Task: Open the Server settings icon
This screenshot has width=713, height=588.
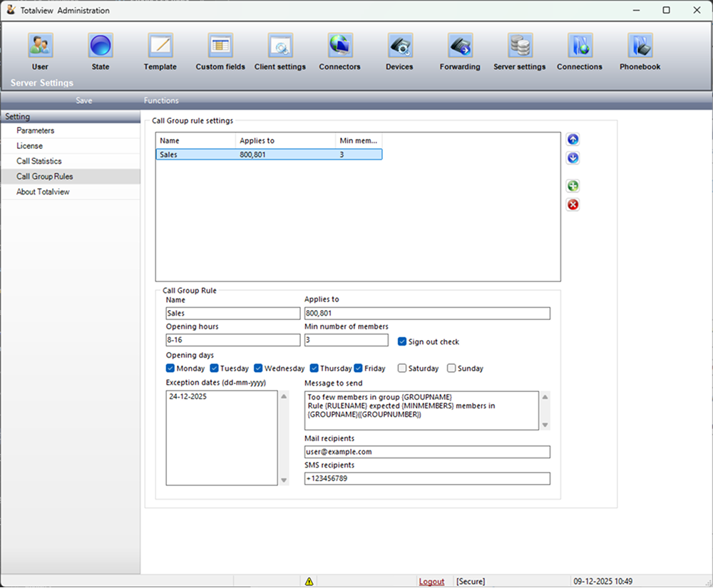Action: point(520,46)
